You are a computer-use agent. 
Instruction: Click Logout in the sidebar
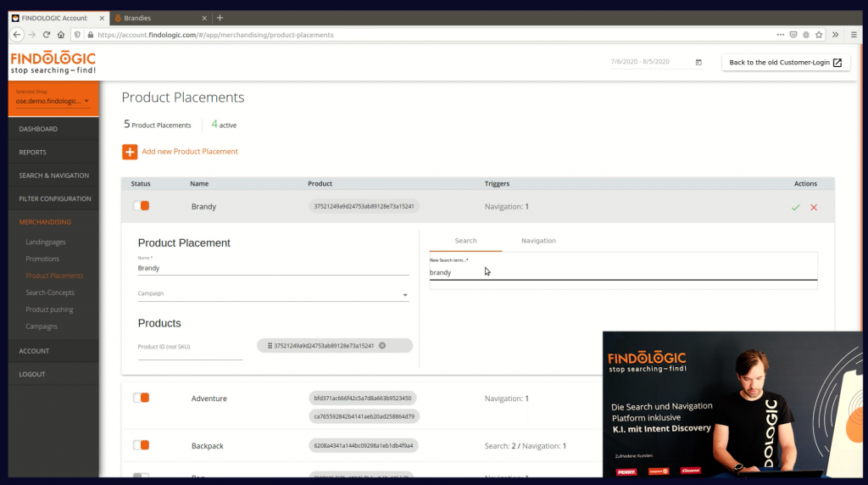tap(32, 374)
